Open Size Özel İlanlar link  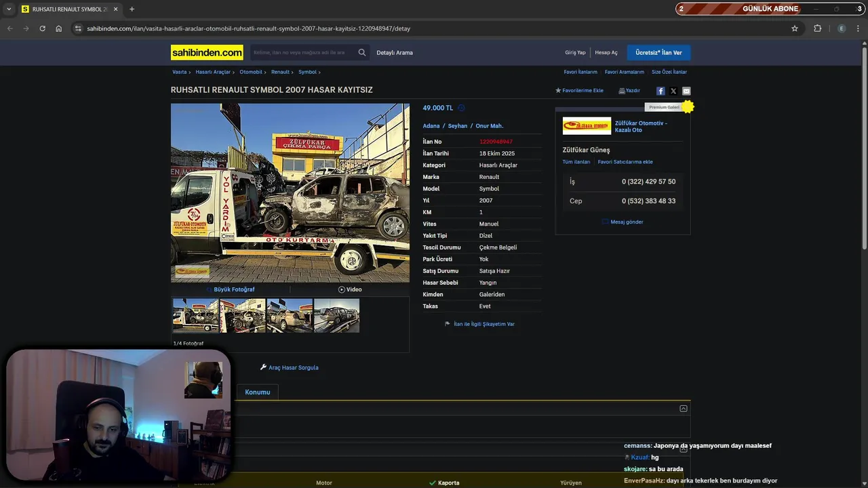[x=669, y=72]
